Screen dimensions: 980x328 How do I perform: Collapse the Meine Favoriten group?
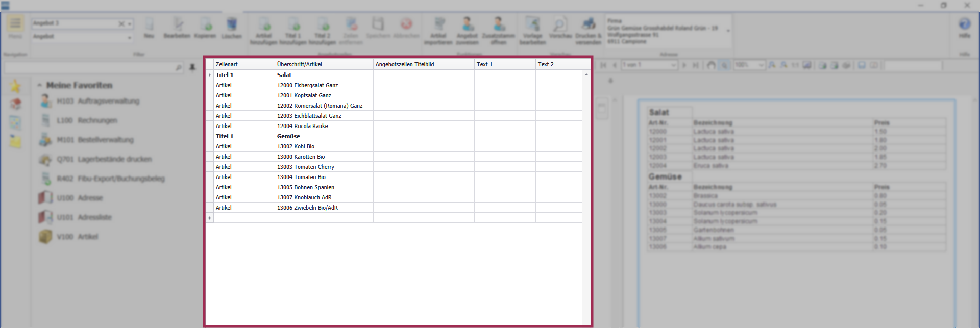tap(40, 85)
